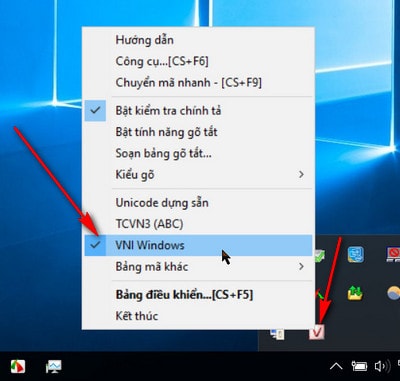Open the monitor graph taskbar icon
Viewport: 400px width, 381px height.
click(53, 367)
